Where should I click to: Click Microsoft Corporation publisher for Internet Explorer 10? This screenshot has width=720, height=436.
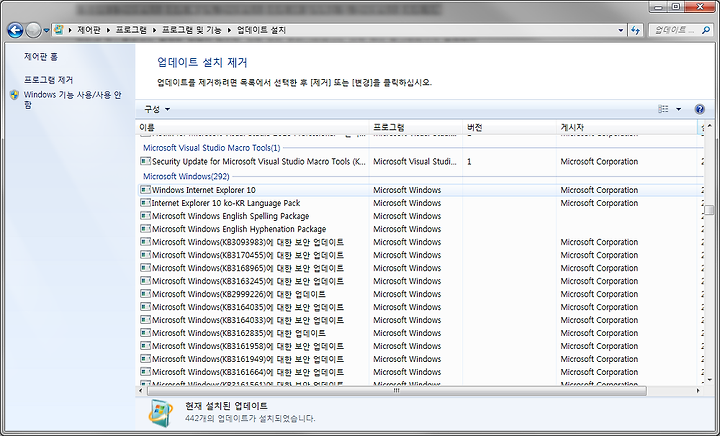pyautogui.click(x=599, y=190)
